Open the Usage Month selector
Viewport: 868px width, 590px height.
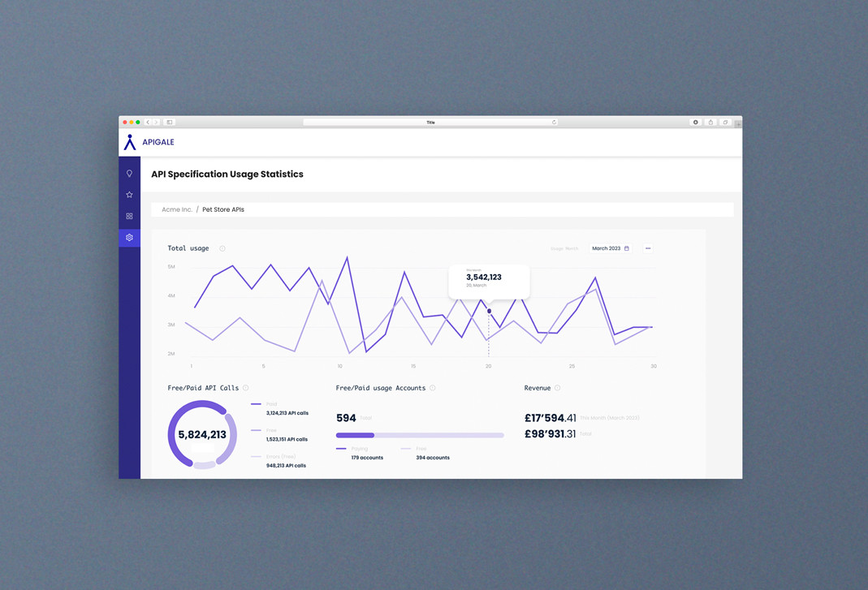(x=564, y=248)
